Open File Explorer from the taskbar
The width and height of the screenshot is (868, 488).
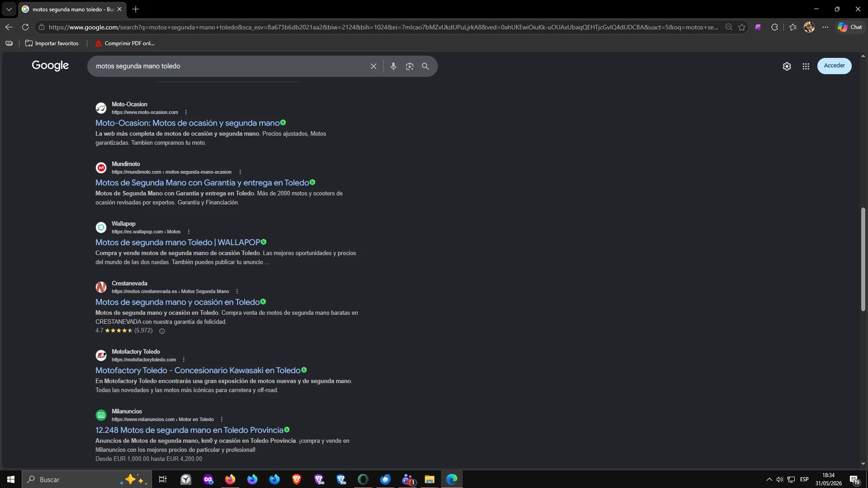429,479
